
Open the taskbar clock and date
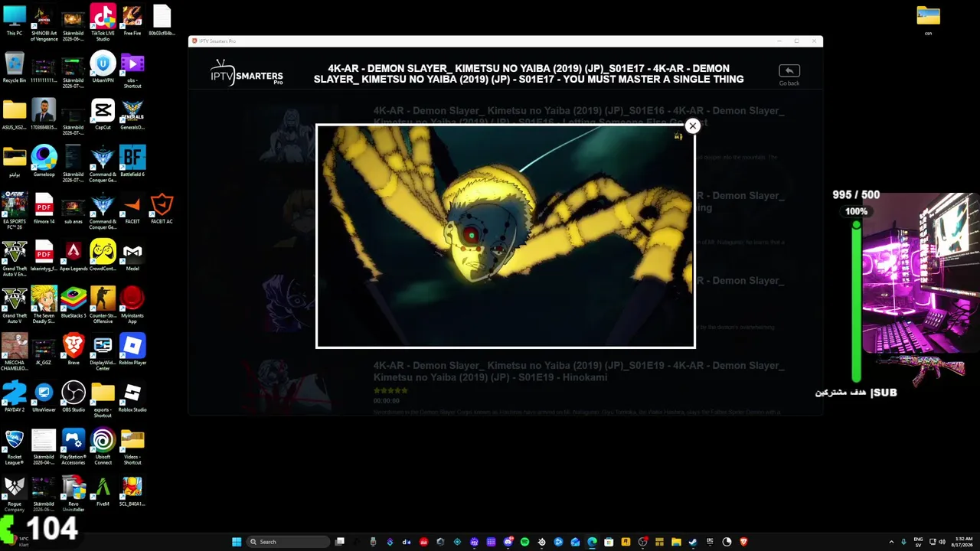(x=962, y=542)
